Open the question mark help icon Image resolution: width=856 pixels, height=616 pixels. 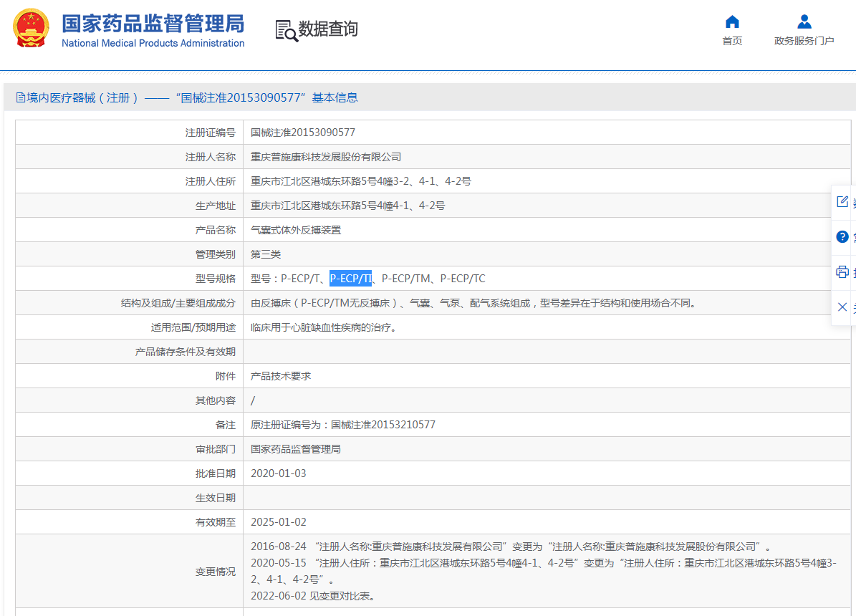coord(842,236)
